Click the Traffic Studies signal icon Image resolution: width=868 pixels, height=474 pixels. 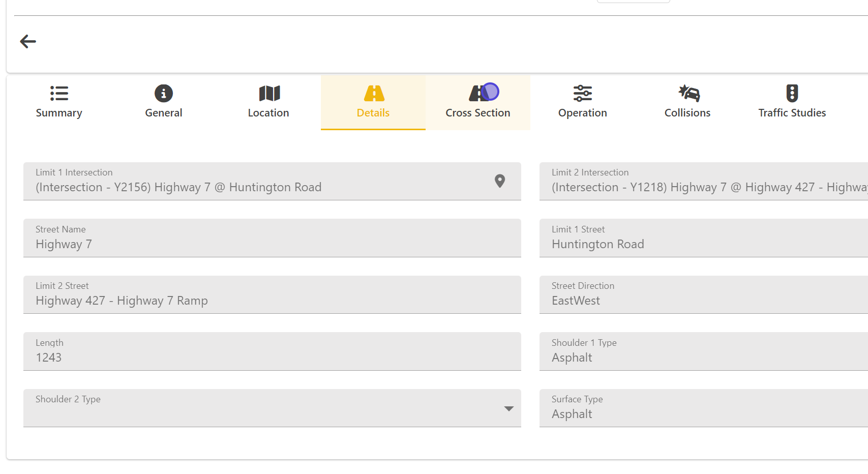(x=792, y=94)
